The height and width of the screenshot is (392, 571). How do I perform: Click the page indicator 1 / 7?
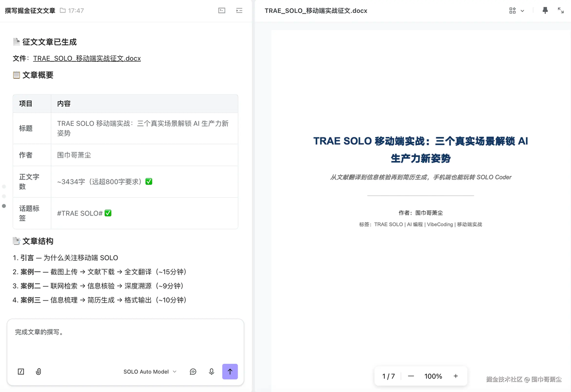coord(388,376)
